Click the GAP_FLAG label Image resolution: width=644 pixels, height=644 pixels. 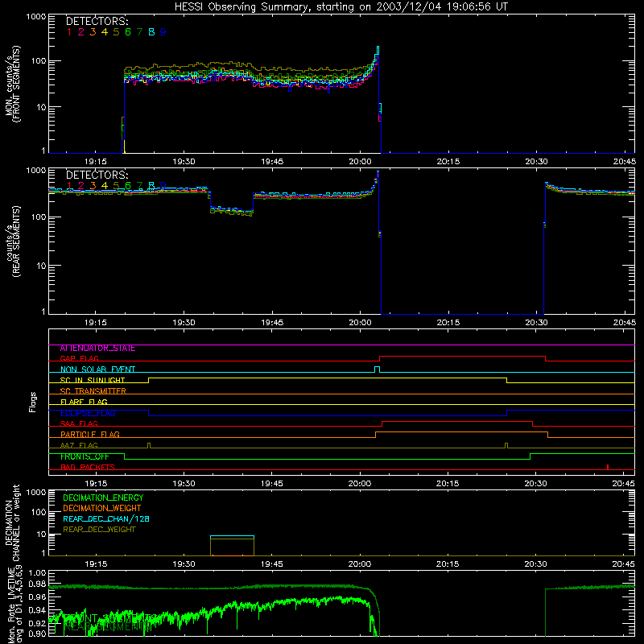pyautogui.click(x=79, y=358)
